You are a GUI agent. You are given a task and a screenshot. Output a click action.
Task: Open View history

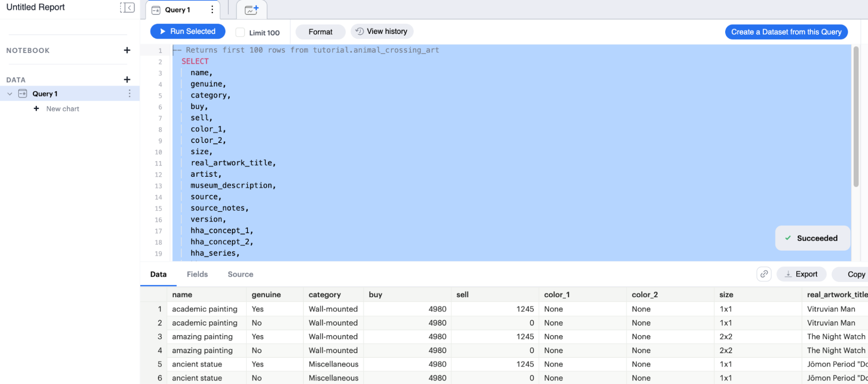pyautogui.click(x=382, y=31)
